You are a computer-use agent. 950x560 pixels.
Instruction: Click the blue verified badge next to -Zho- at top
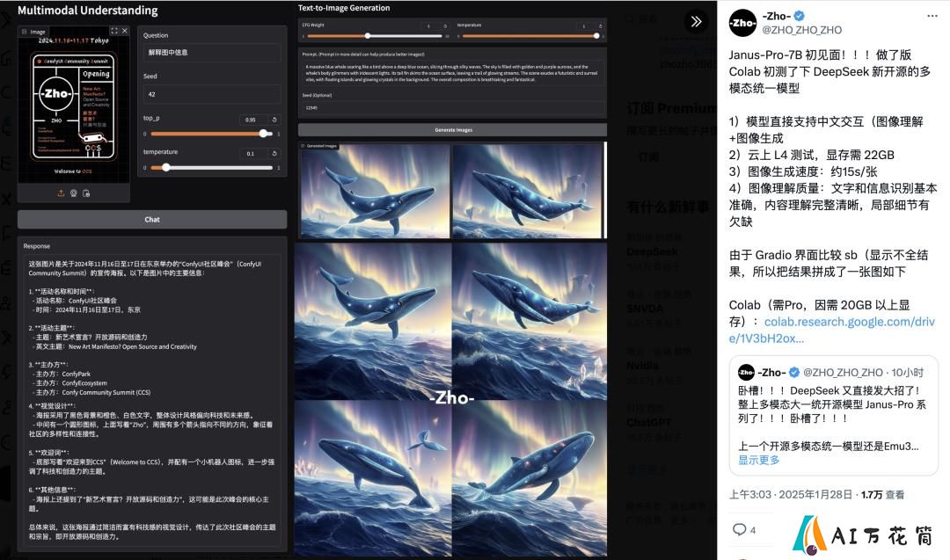coord(800,17)
